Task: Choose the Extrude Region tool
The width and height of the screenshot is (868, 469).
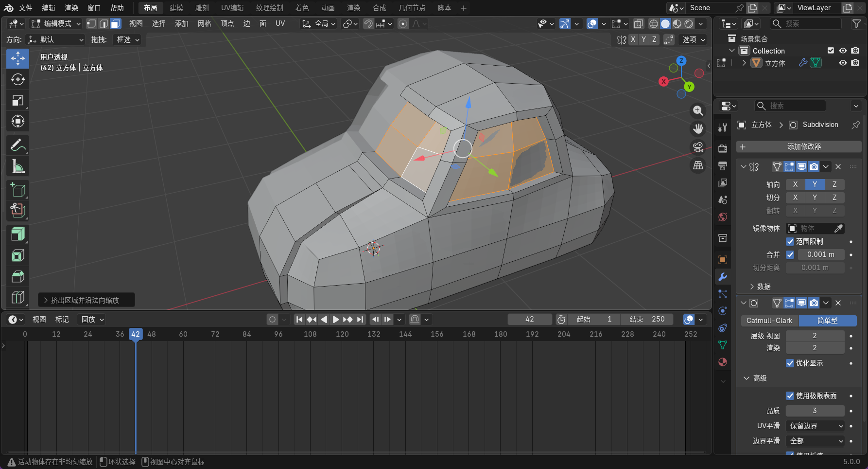Action: tap(17, 234)
